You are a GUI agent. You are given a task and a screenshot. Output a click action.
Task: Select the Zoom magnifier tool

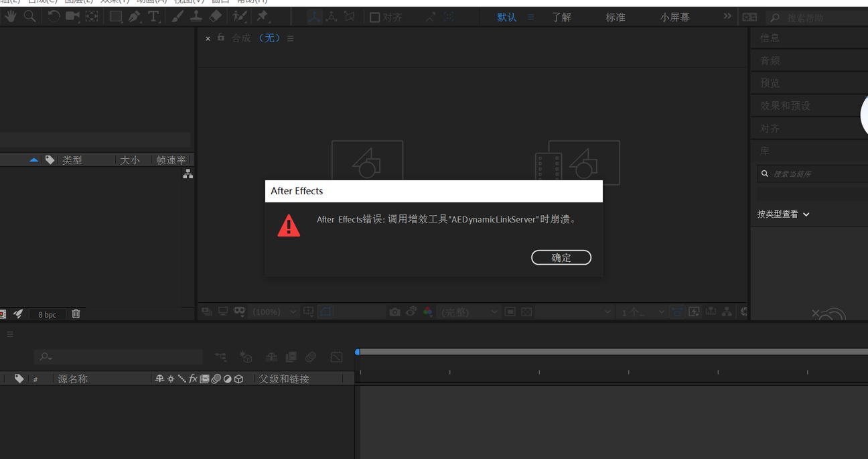pos(30,16)
